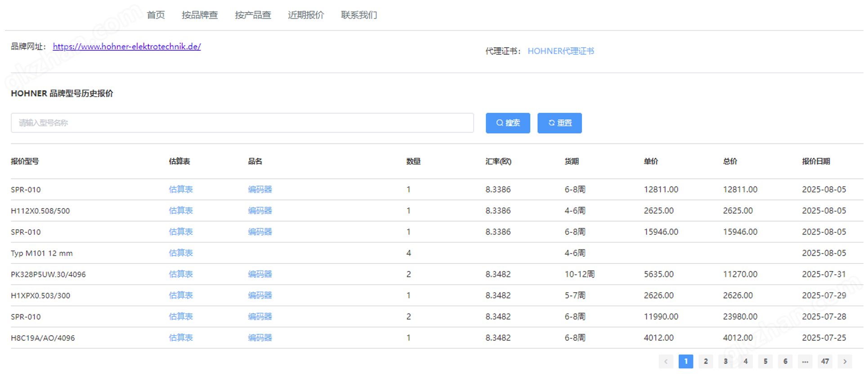
Task: Select page 4 in pagination
Action: 746,361
